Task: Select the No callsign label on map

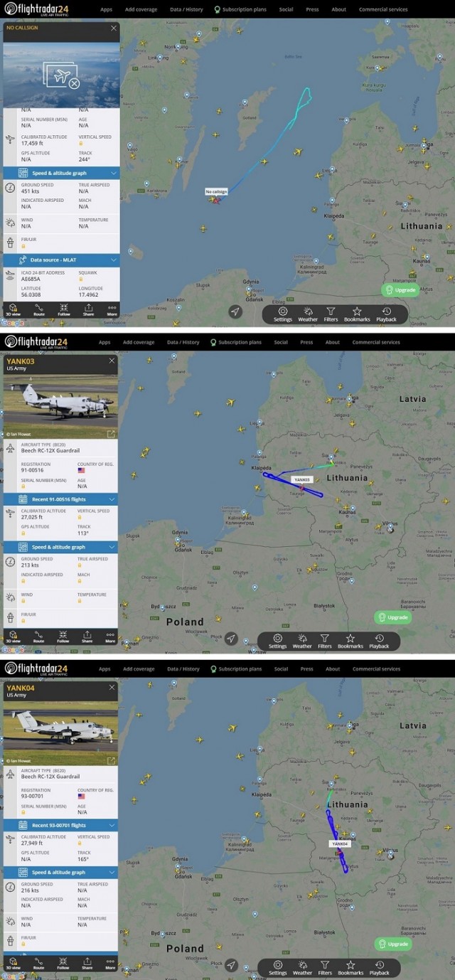Action: click(x=216, y=192)
